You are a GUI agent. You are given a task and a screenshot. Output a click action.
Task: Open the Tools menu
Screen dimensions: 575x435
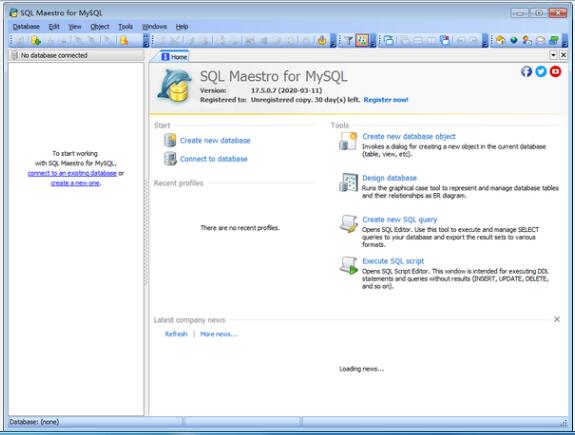(x=125, y=27)
